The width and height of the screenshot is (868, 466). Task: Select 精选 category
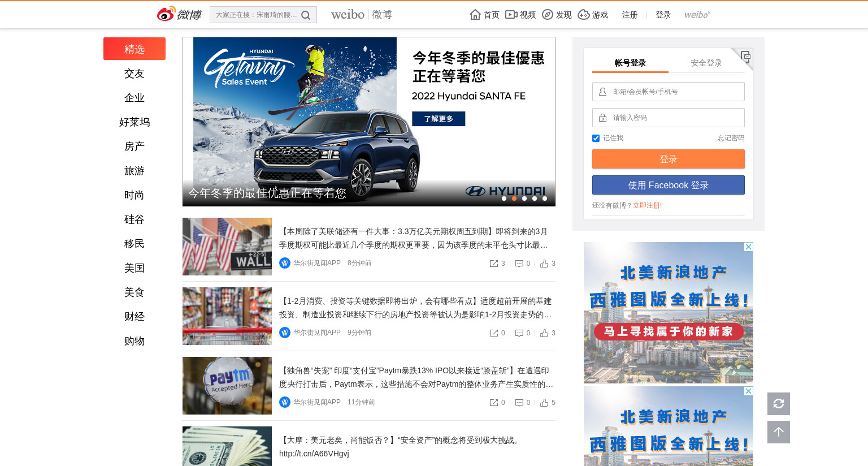[134, 49]
